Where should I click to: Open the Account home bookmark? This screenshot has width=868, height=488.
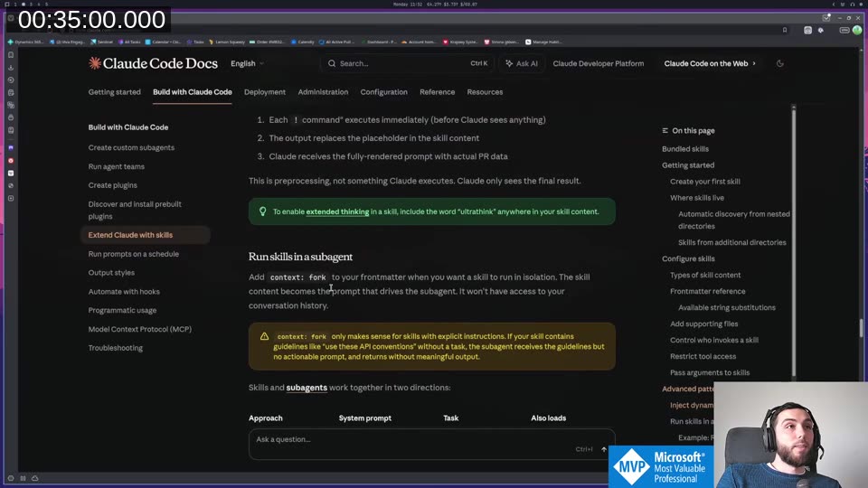(419, 42)
